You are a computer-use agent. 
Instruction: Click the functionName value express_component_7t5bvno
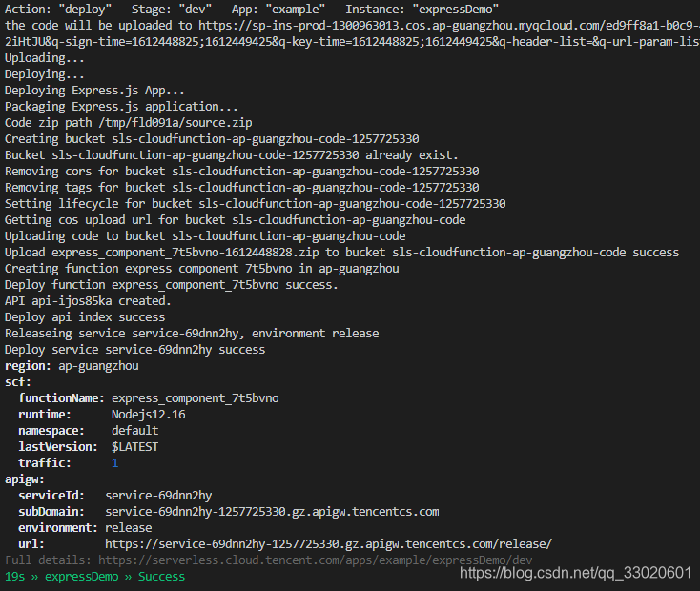click(196, 397)
